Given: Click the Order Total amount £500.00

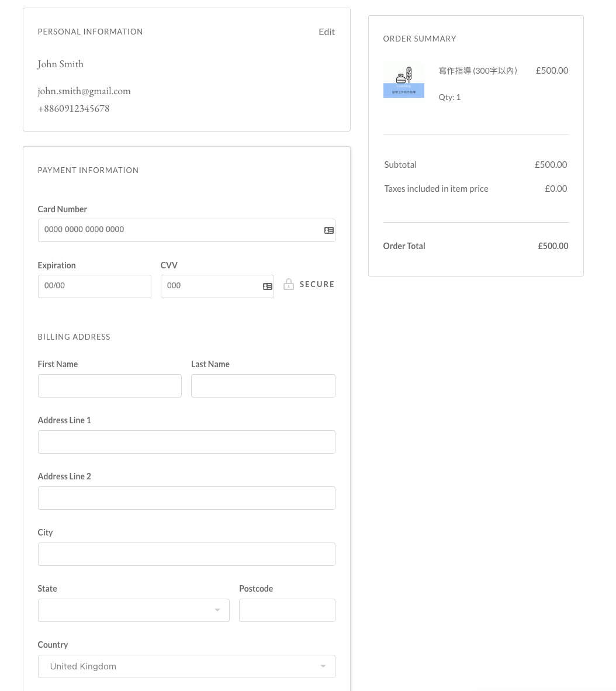Looking at the screenshot, I should tap(553, 246).
